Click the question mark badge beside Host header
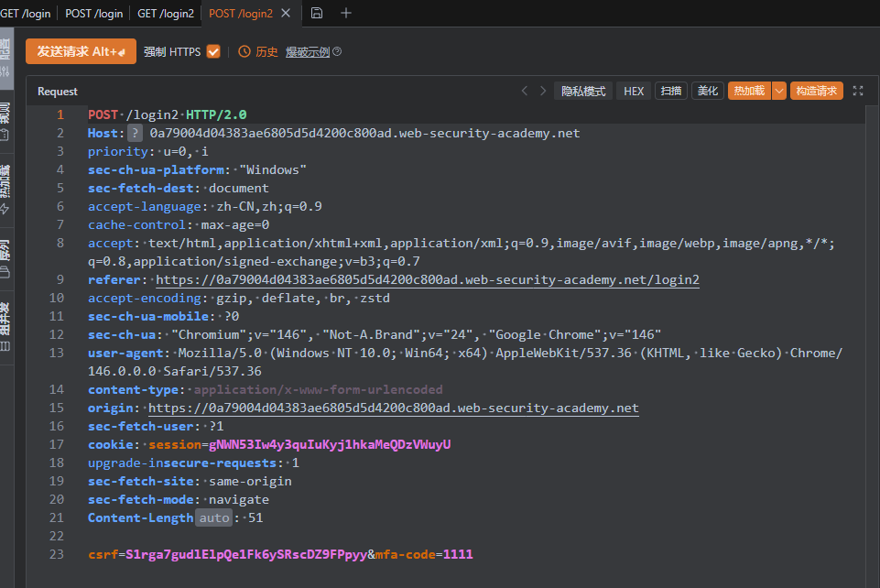The height and width of the screenshot is (588, 880). (135, 133)
